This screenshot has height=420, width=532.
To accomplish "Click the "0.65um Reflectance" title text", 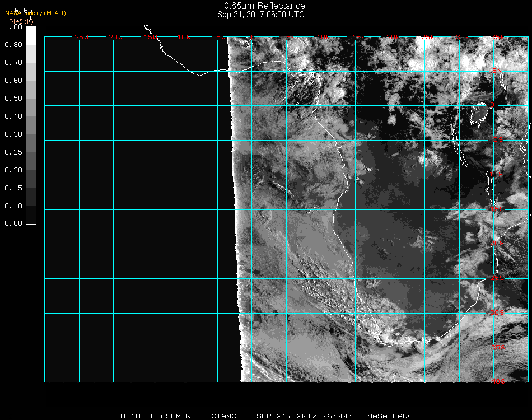I will pyautogui.click(x=264, y=6).
